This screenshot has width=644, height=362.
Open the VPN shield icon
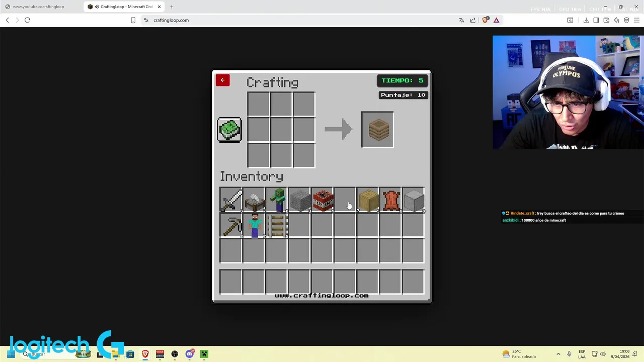[626, 20]
